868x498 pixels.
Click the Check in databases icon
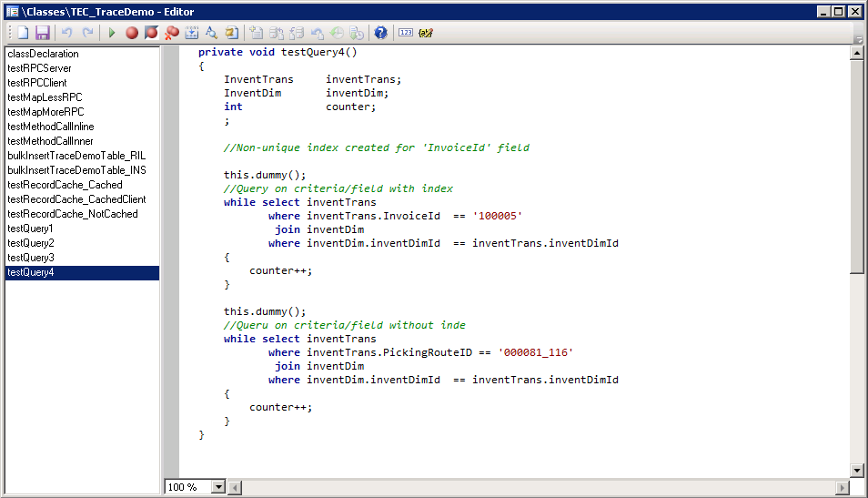pos(277,33)
